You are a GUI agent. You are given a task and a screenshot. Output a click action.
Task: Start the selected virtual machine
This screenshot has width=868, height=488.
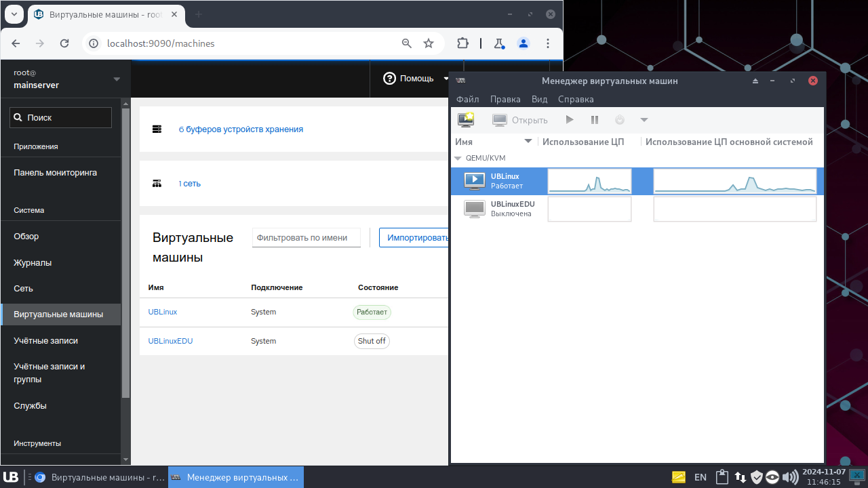tap(570, 119)
